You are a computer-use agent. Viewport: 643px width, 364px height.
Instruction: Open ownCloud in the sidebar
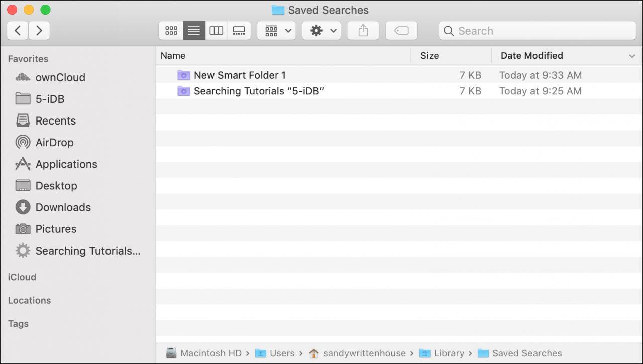click(x=60, y=77)
